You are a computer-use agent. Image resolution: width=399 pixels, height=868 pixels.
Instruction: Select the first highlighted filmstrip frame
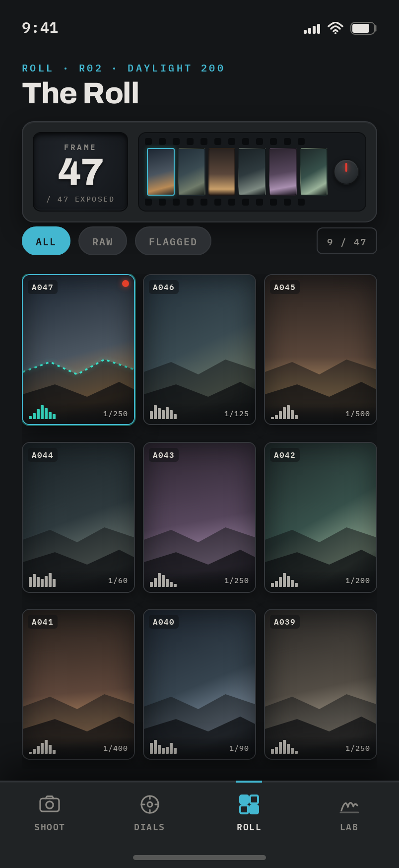tap(161, 172)
